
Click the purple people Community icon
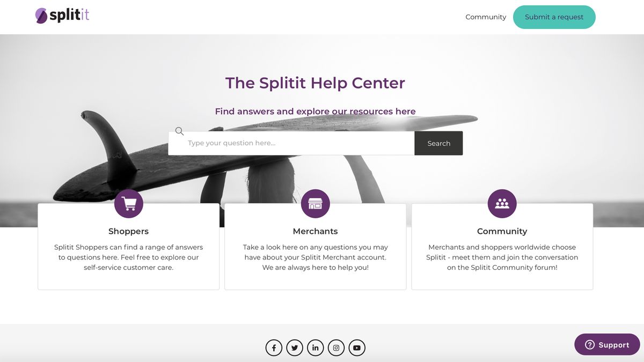502,204
